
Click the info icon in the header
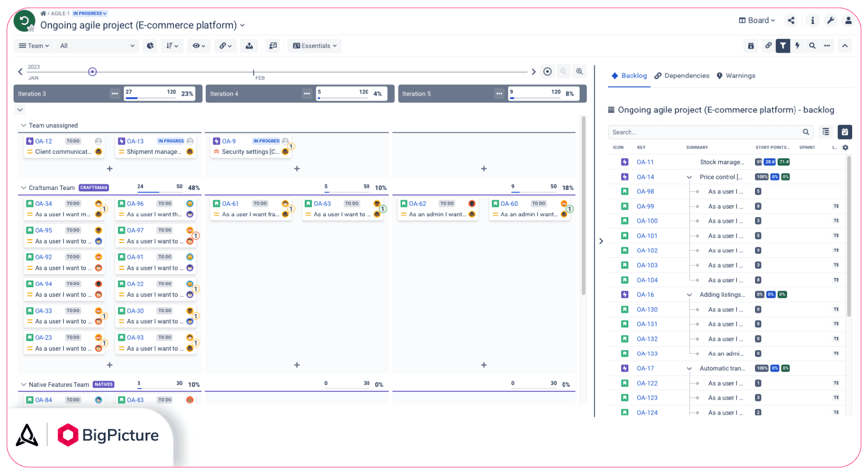coord(813,20)
